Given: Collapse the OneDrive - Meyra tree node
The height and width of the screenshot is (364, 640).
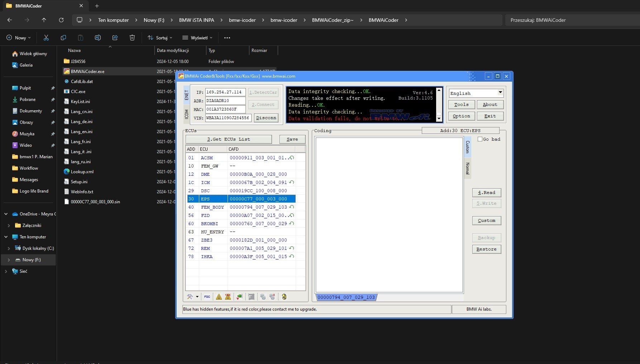Looking at the screenshot, I should [x=6, y=214].
